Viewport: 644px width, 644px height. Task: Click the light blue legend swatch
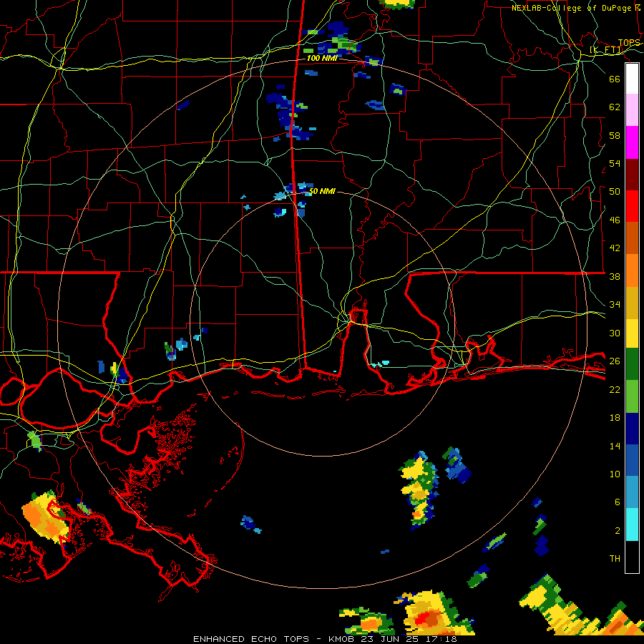pos(632,492)
